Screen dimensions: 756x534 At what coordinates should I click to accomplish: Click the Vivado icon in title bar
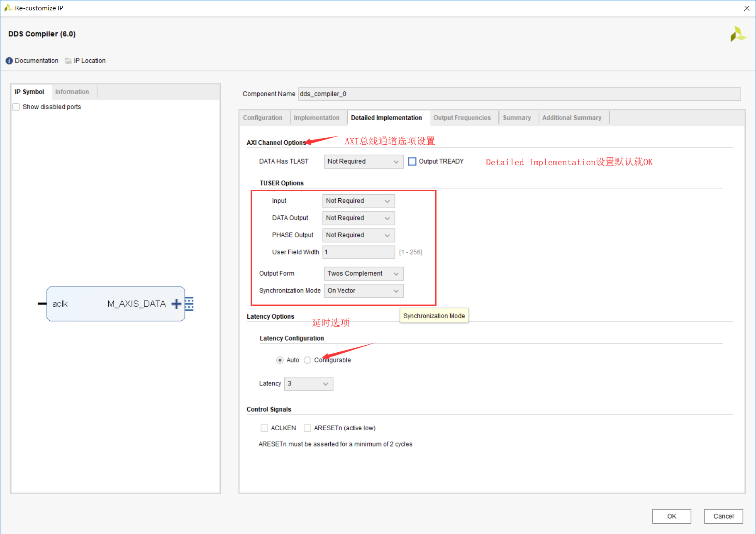pos(7,8)
